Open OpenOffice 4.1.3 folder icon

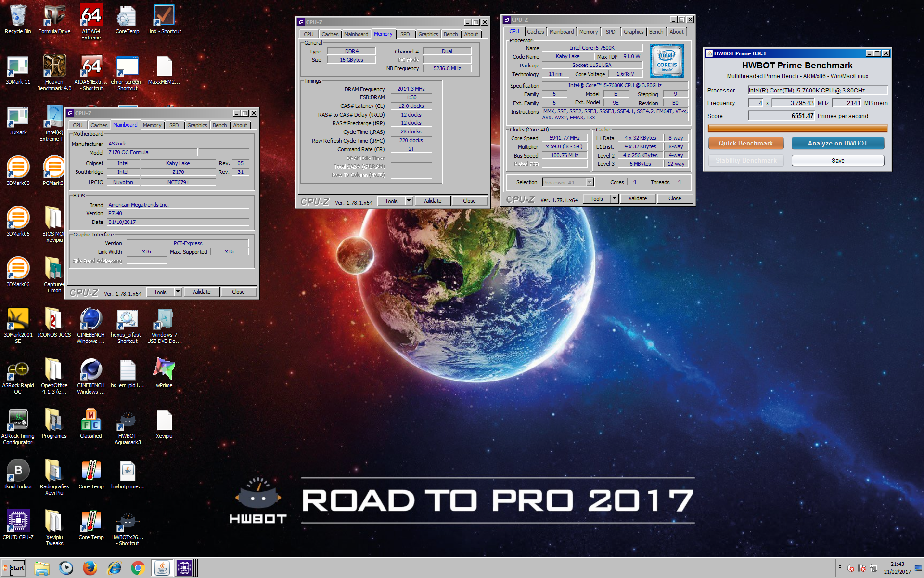[54, 376]
